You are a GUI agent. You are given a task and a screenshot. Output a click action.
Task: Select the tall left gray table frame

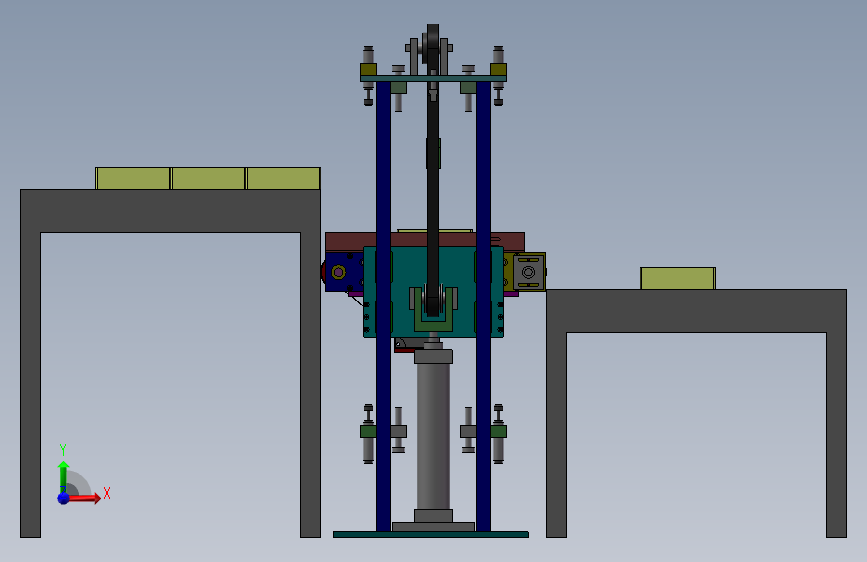click(x=170, y=210)
